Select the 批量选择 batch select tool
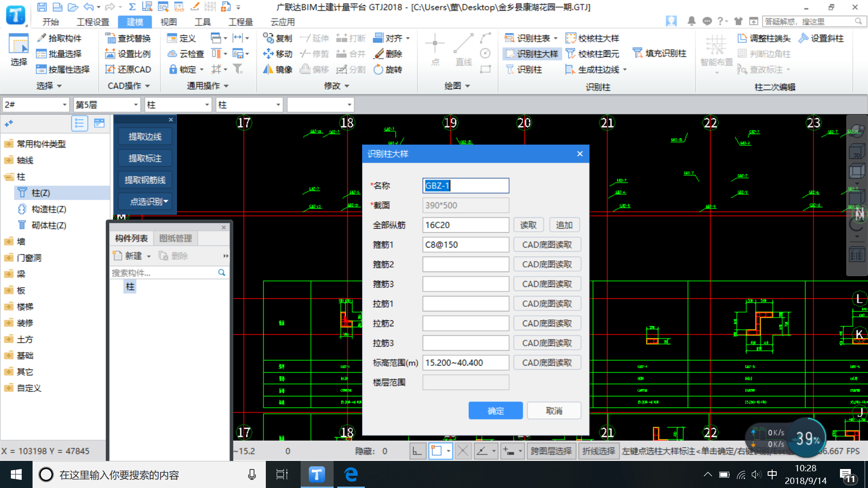The image size is (868, 488). tap(59, 54)
